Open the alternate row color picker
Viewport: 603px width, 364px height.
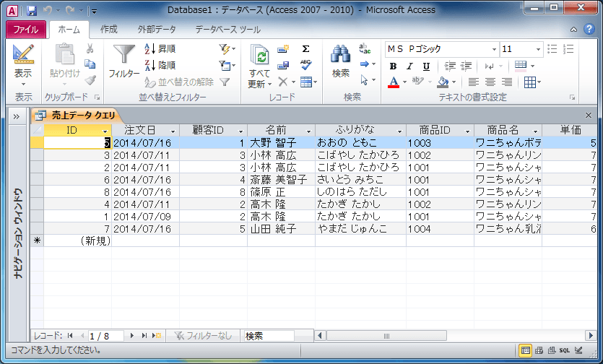point(521,66)
